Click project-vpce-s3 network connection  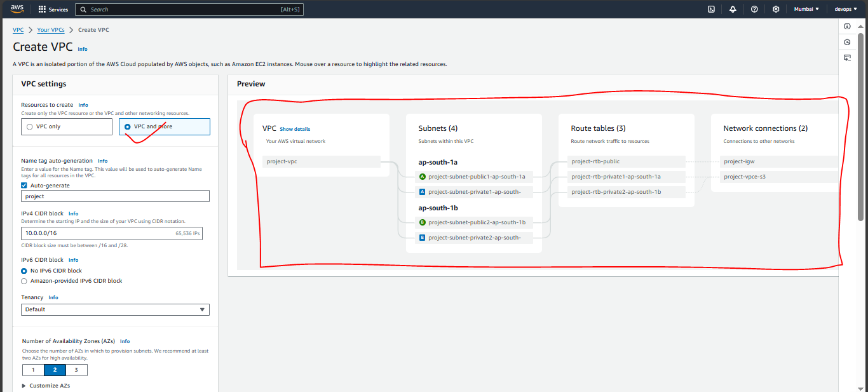click(x=779, y=177)
